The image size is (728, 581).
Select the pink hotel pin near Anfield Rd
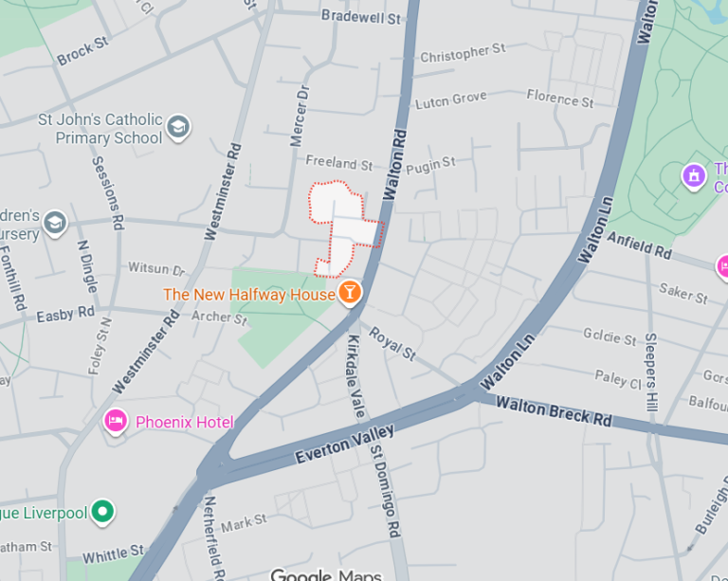point(723,267)
